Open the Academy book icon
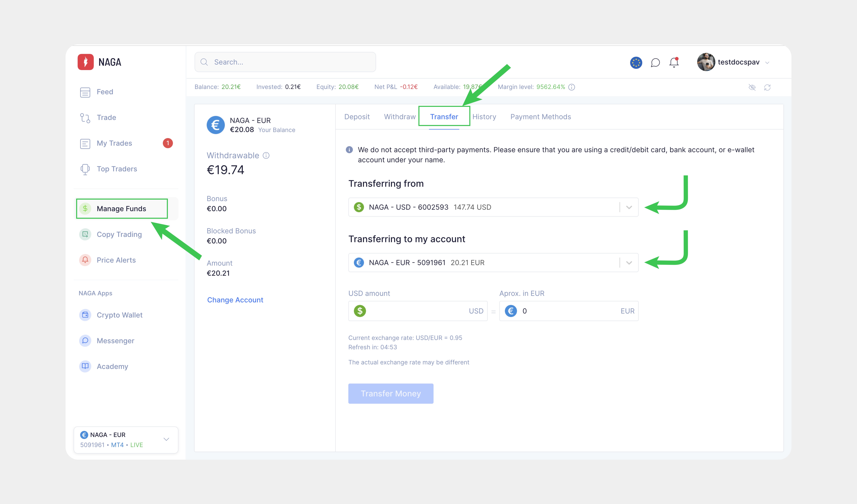Image resolution: width=857 pixels, height=504 pixels. 85,366
